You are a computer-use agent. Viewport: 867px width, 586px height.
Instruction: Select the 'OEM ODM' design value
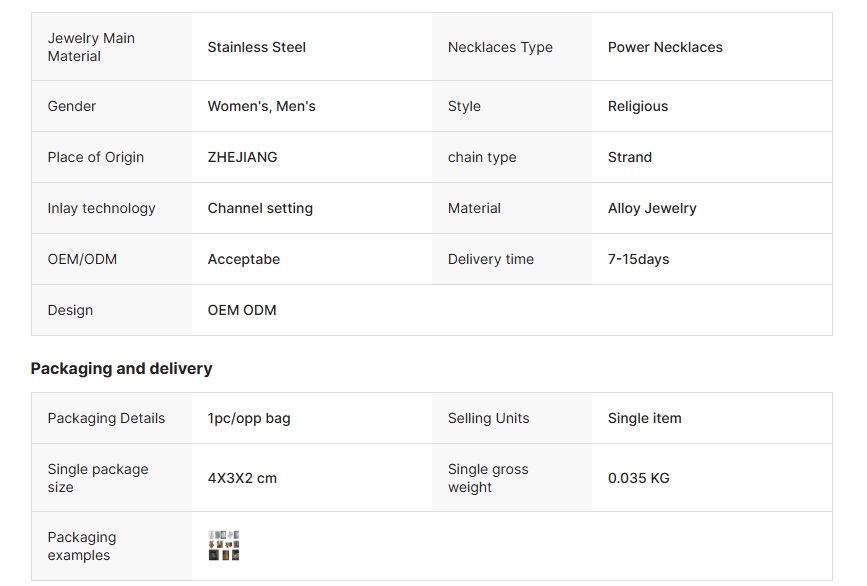[242, 310]
